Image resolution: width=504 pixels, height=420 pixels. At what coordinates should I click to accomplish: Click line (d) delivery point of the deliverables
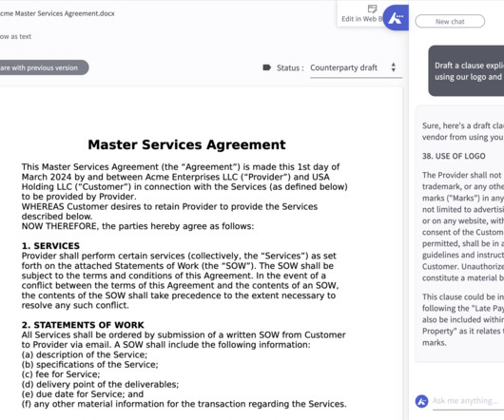coord(100,384)
